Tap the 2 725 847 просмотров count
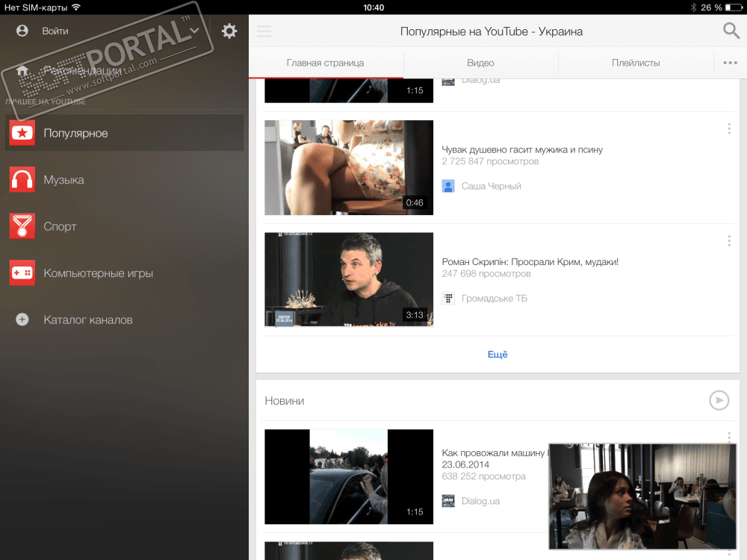Viewport: 747px width, 560px height. click(490, 161)
